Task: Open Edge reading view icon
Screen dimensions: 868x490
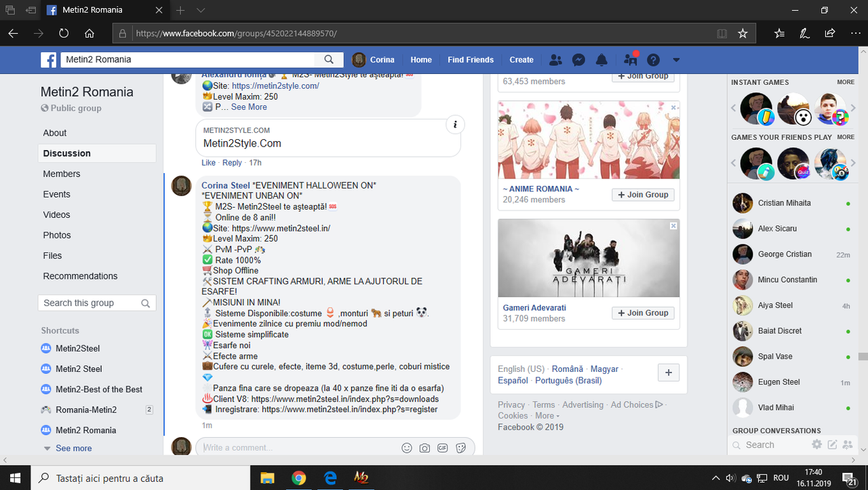Action: pyautogui.click(x=722, y=33)
